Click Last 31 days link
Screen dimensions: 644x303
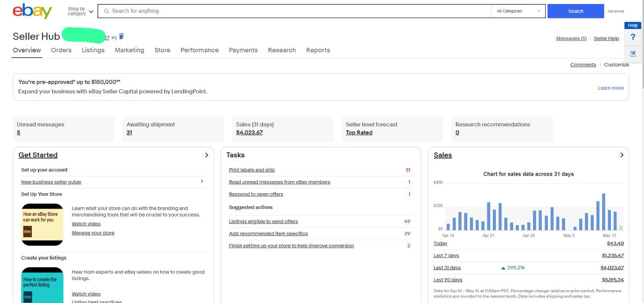point(447,268)
